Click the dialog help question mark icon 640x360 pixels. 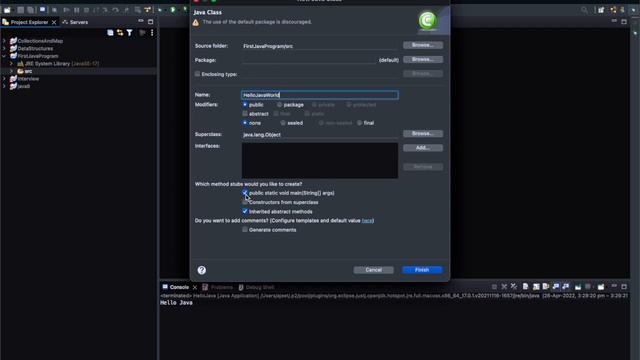[202, 270]
